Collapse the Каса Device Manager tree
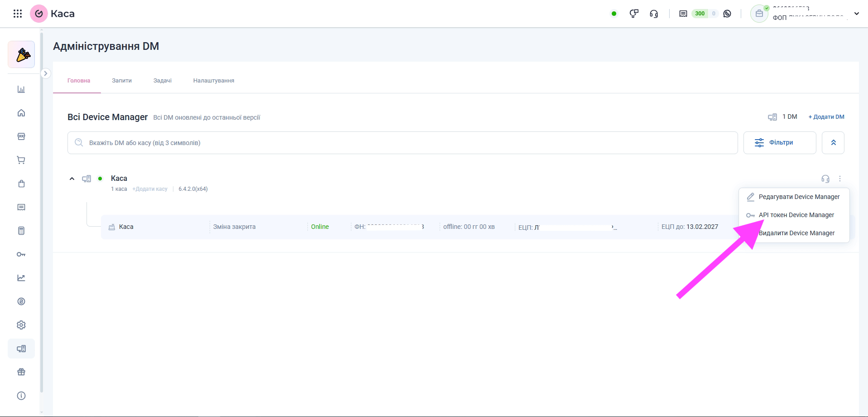The height and width of the screenshot is (417, 868). 72,179
